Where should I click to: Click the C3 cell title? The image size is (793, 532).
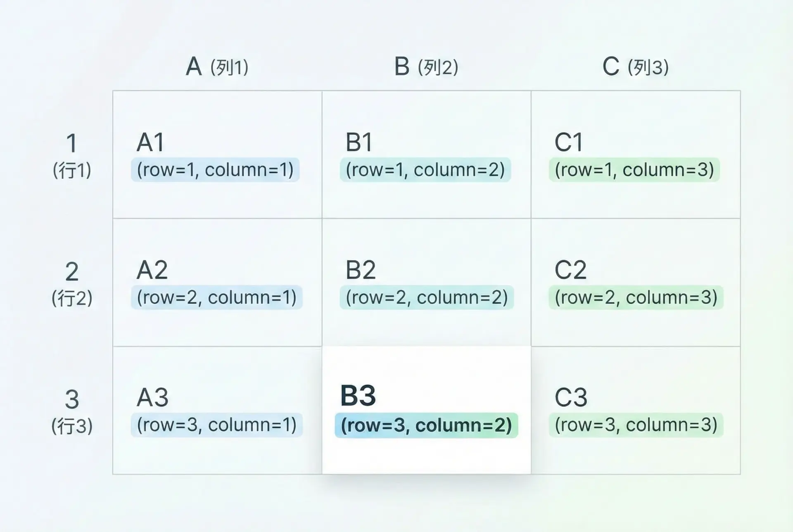tap(571, 398)
